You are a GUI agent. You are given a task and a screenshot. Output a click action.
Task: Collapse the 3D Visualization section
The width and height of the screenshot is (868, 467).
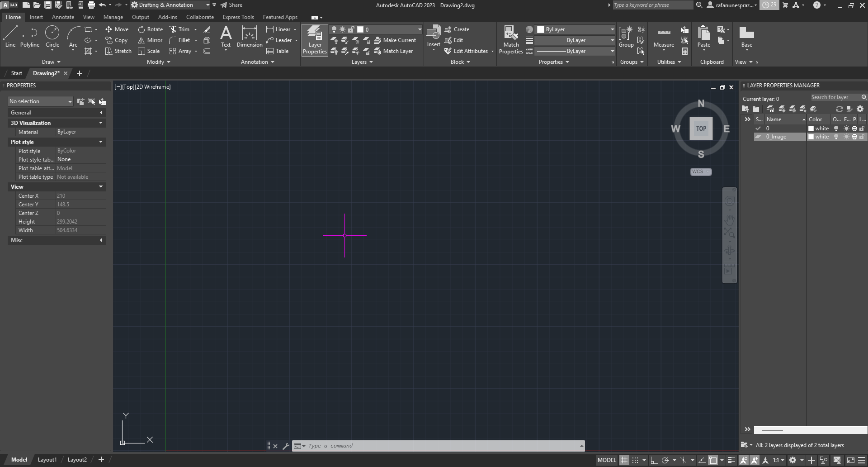point(101,123)
